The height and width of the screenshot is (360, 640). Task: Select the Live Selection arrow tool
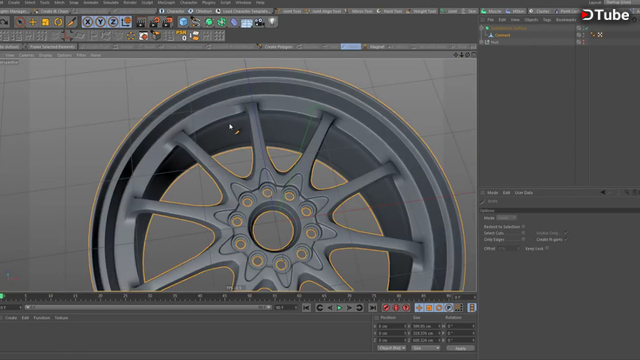(x=20, y=22)
